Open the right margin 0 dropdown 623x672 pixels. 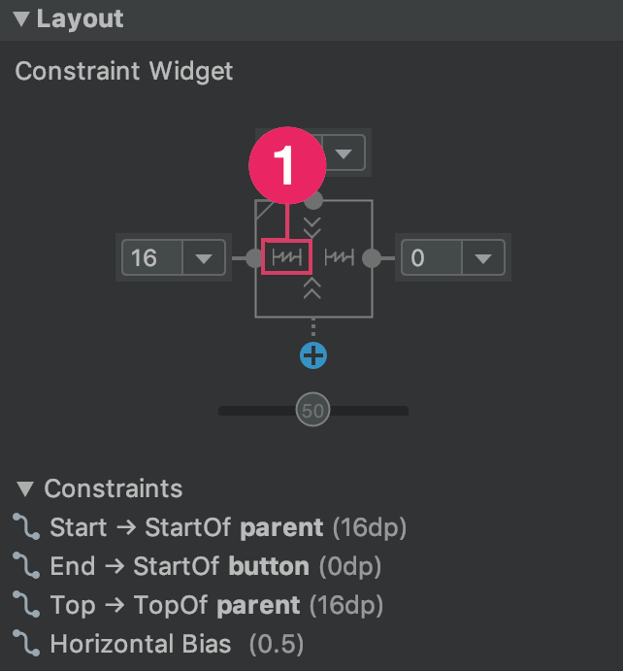(x=483, y=258)
